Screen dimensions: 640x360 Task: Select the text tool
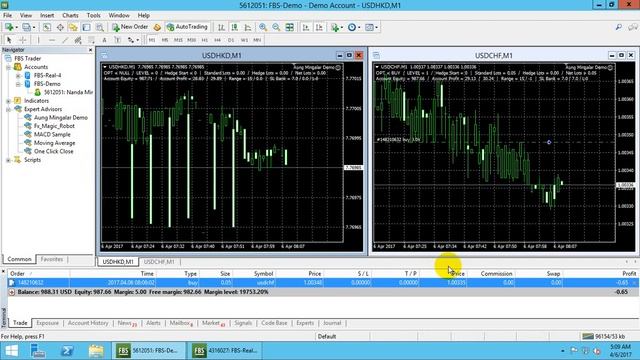pos(104,40)
